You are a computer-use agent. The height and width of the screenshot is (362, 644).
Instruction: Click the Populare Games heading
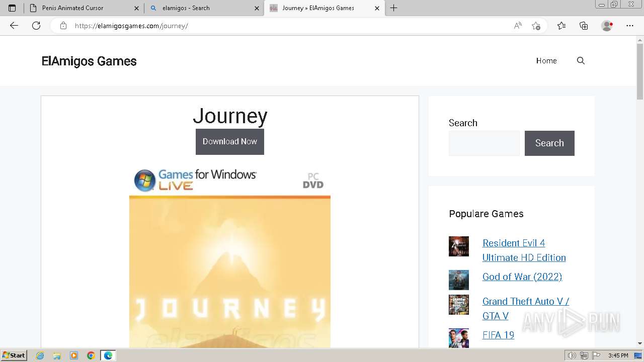tap(486, 214)
